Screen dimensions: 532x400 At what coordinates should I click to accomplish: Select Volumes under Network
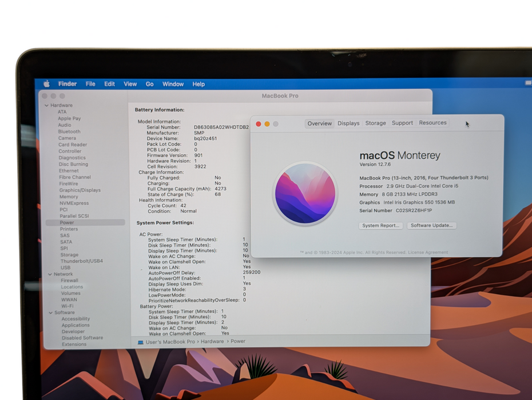pos(71,293)
